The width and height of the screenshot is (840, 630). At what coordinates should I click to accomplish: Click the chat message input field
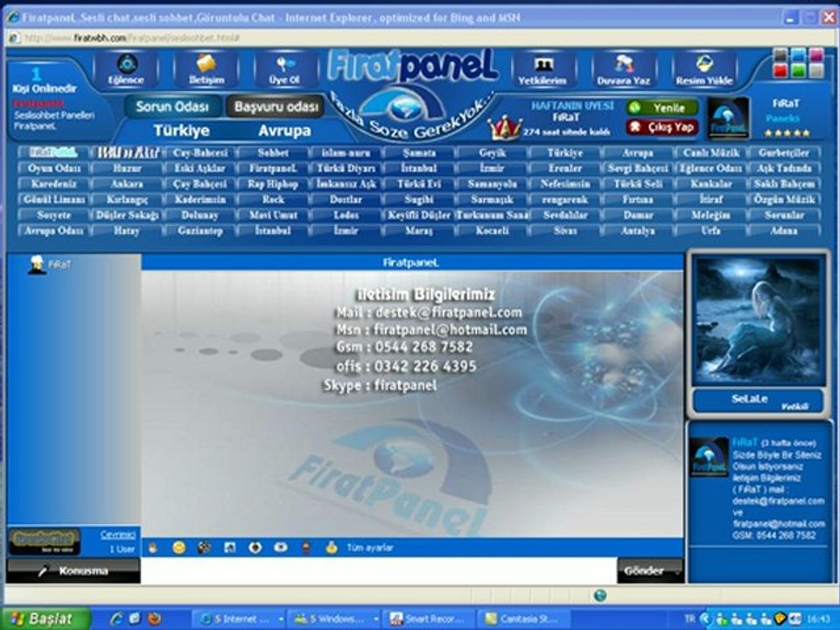coord(379,570)
